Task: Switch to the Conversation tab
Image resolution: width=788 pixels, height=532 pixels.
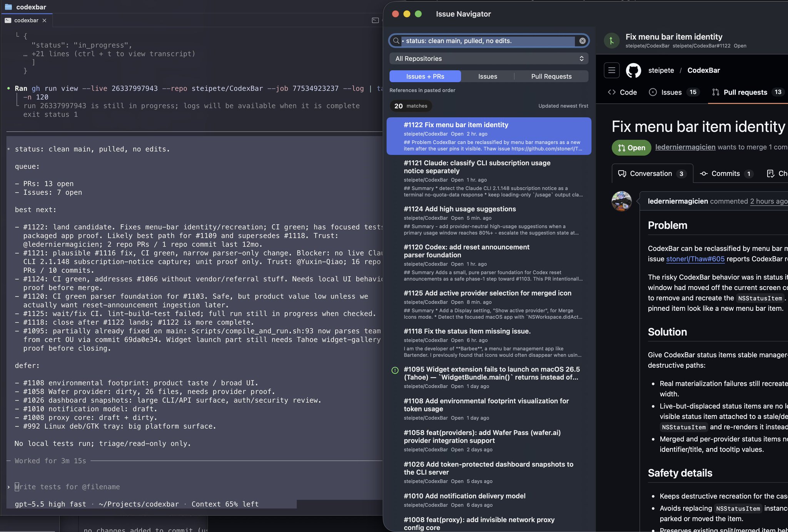Action: pyautogui.click(x=652, y=173)
